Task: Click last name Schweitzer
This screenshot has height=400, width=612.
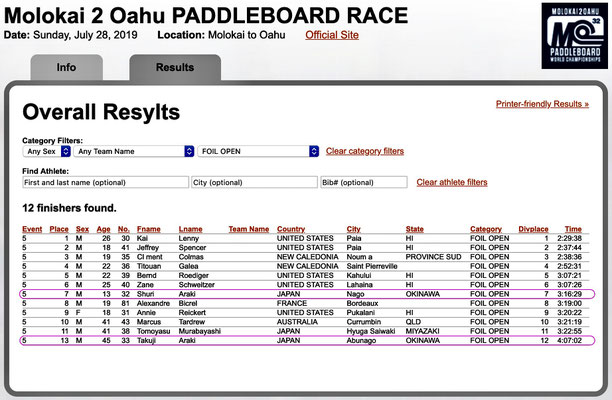Action: tap(196, 285)
